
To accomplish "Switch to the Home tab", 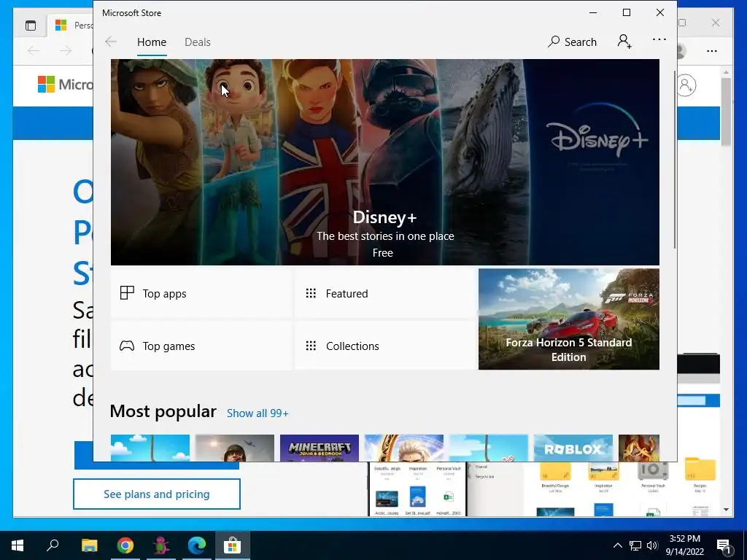I will 152,42.
